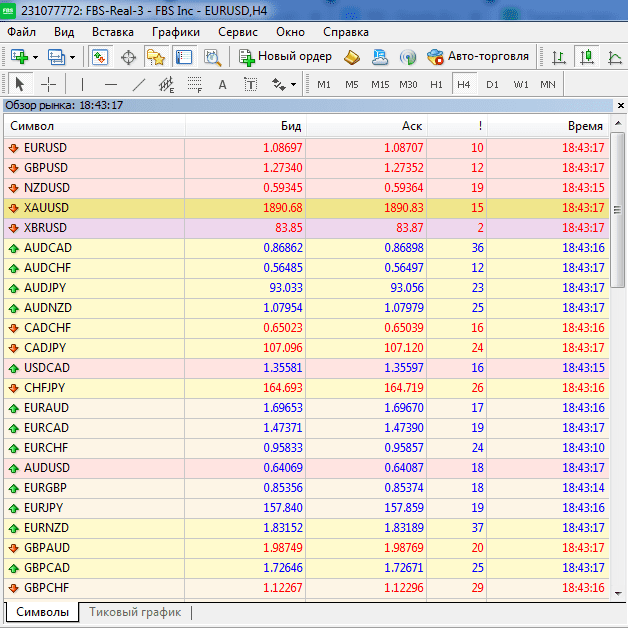Open the Окно menu
This screenshot has height=628, width=628.
(x=290, y=32)
